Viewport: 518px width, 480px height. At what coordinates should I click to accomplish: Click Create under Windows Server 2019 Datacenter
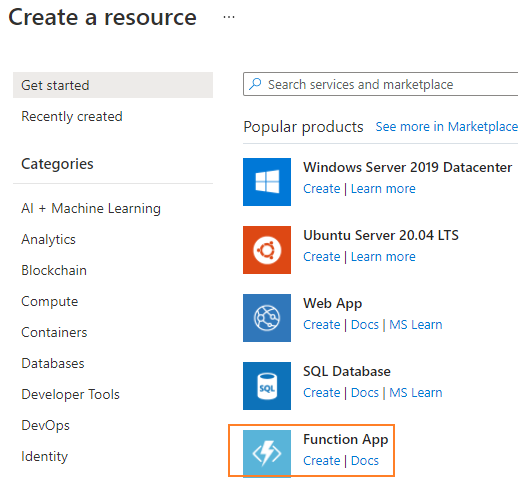(x=322, y=189)
